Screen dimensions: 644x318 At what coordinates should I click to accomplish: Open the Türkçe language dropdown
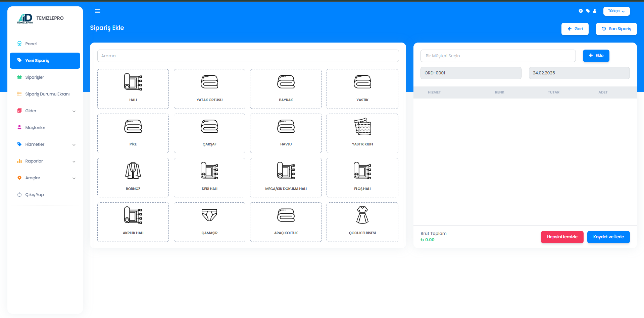tap(616, 11)
